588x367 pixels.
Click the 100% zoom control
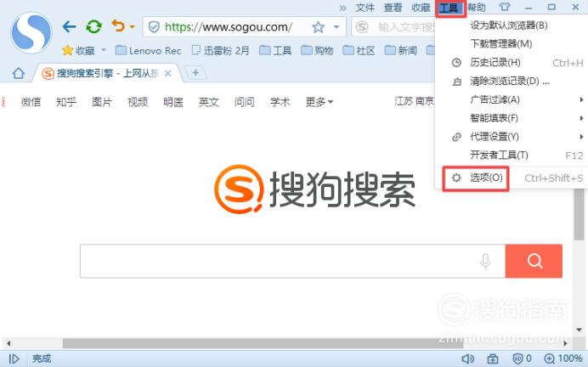coord(563,359)
